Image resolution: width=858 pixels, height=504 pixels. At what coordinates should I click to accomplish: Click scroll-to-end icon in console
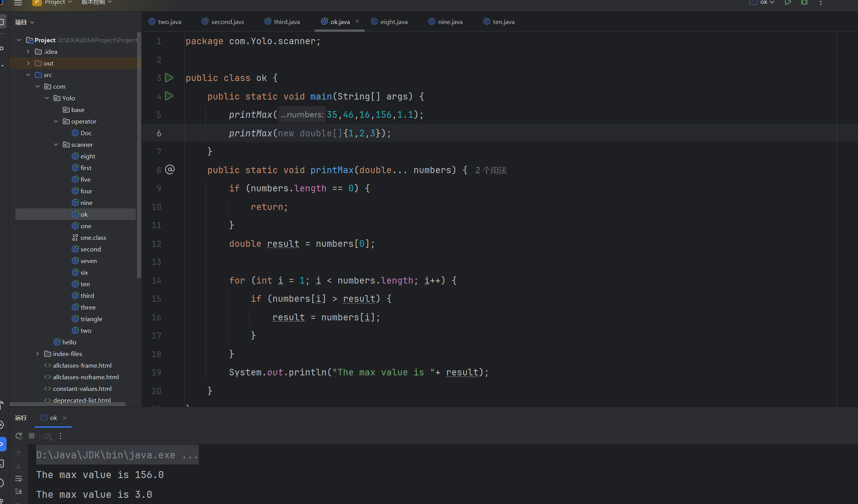coord(19,491)
